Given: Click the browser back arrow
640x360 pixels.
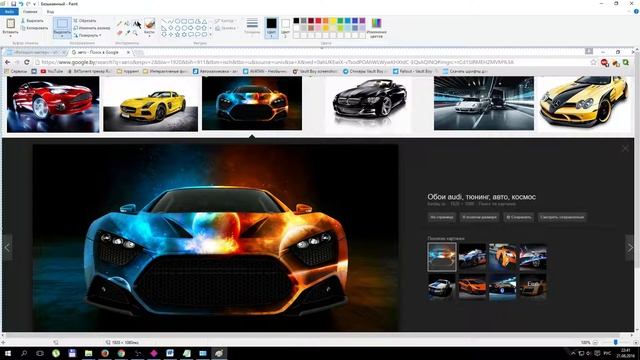Looking at the screenshot, I should pos(7,62).
